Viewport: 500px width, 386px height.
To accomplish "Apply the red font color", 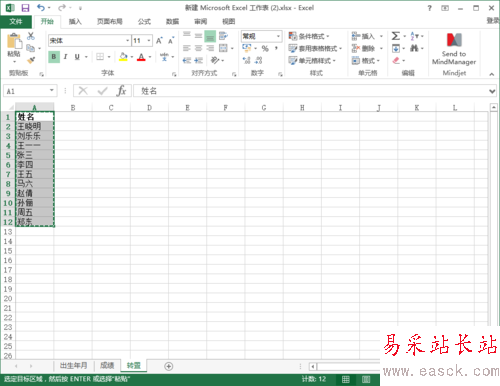I will click(x=141, y=57).
